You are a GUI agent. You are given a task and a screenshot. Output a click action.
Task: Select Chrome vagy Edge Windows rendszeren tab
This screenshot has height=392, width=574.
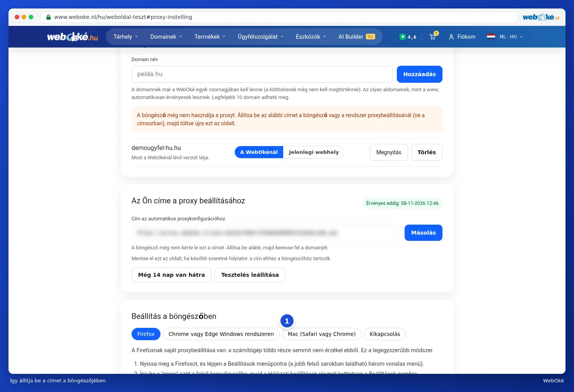coord(221,334)
